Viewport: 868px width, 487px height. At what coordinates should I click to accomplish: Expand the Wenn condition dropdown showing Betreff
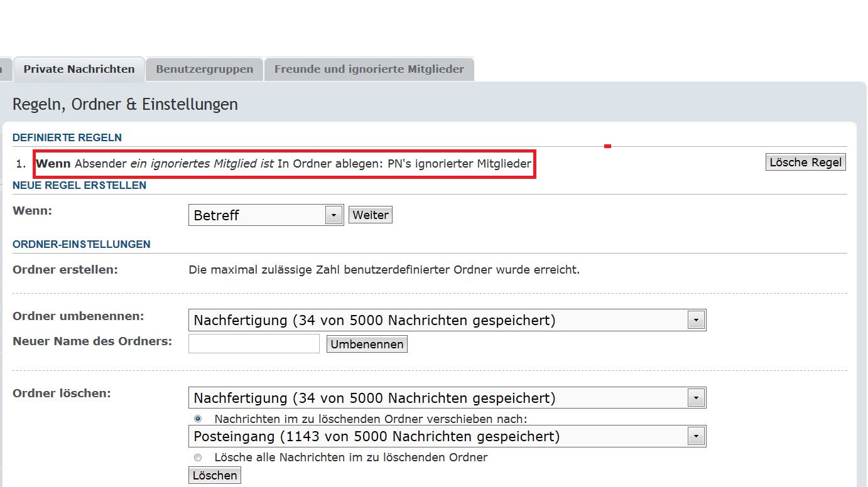(266, 215)
